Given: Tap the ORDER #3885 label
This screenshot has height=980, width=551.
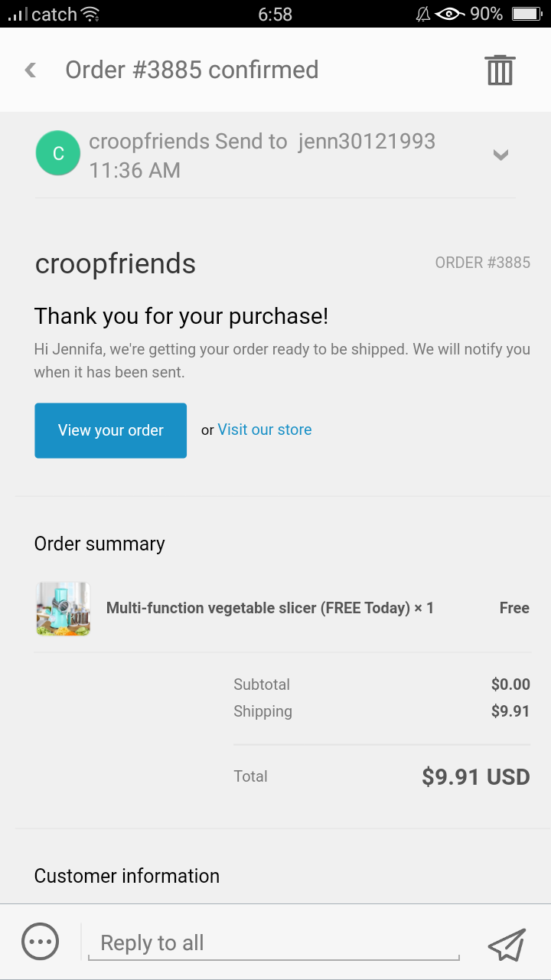Looking at the screenshot, I should click(483, 263).
